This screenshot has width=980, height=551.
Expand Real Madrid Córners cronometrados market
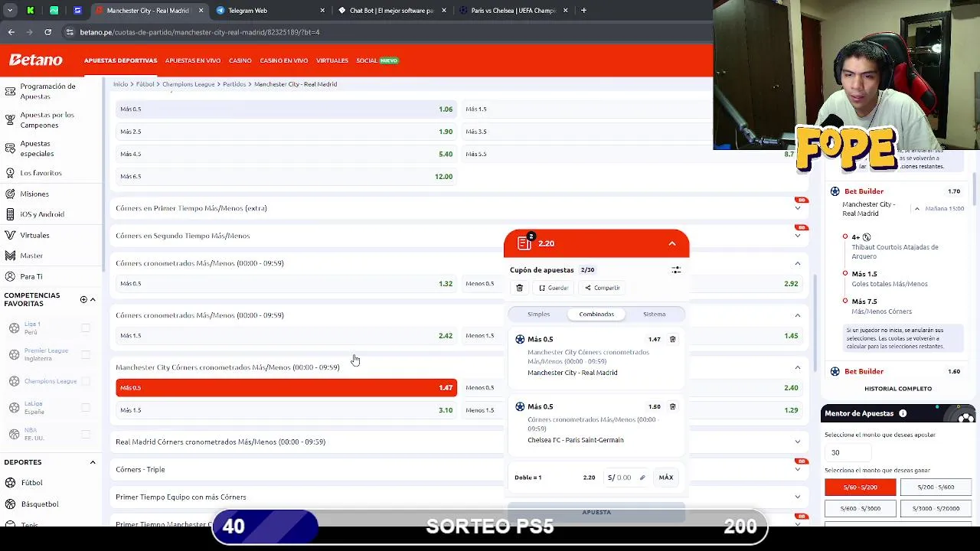pyautogui.click(x=797, y=442)
